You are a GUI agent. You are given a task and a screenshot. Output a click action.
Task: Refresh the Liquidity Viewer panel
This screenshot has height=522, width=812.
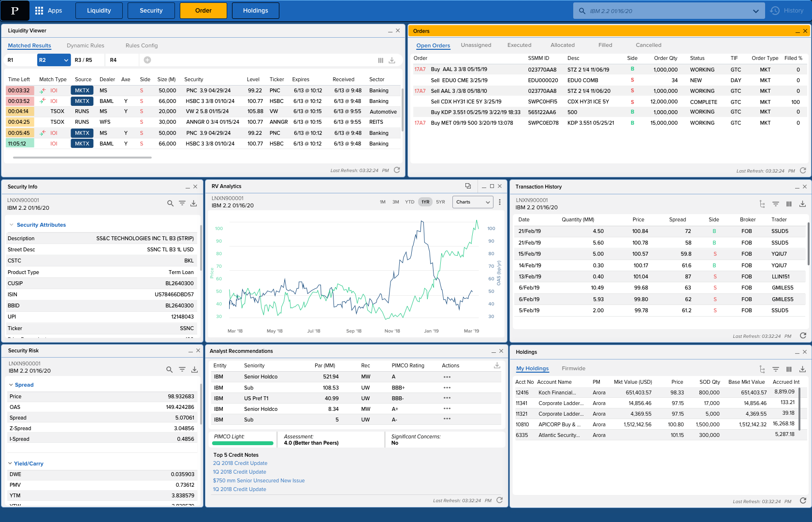point(397,170)
